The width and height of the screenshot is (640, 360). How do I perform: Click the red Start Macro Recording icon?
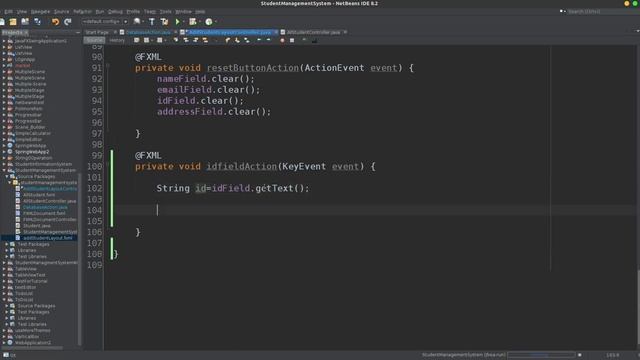pyautogui.click(x=282, y=40)
